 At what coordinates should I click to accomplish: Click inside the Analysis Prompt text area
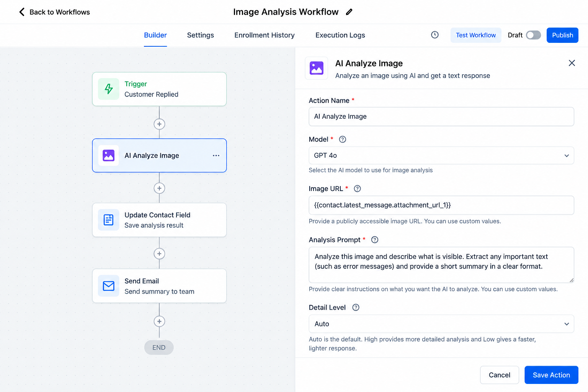pos(441,265)
